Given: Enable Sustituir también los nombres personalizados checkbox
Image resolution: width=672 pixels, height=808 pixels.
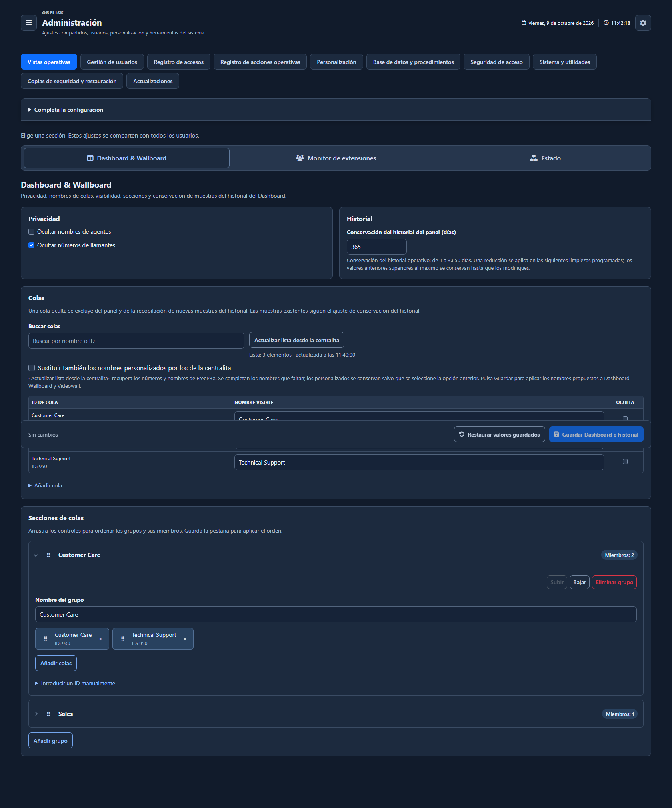Looking at the screenshot, I should (32, 368).
